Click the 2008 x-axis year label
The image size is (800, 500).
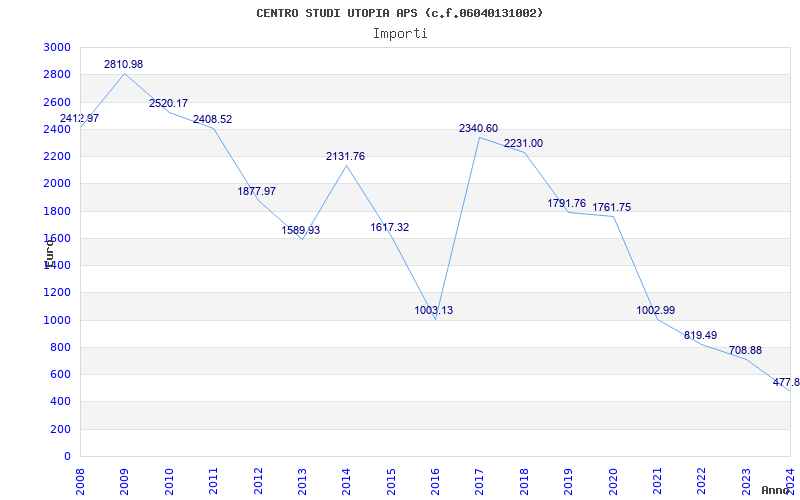80,481
